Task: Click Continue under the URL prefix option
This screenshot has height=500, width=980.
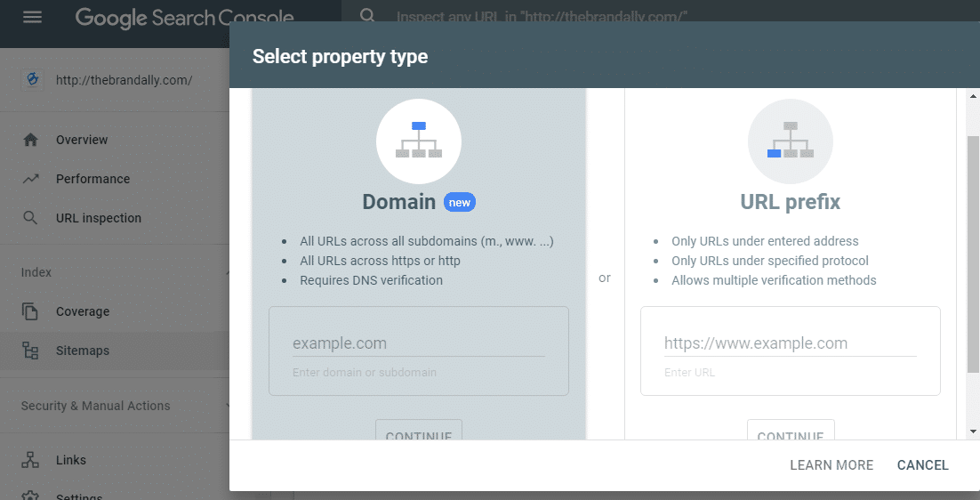Action: 791,430
